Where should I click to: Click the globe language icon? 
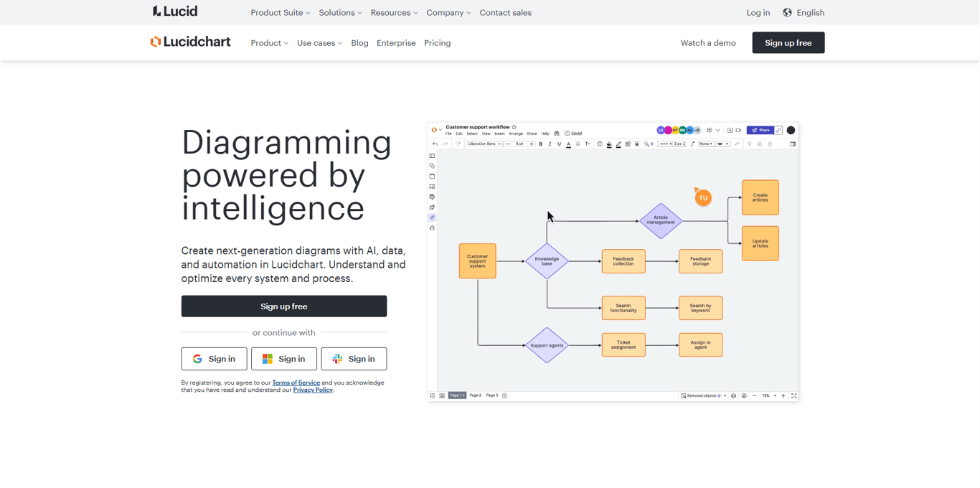pos(787,12)
